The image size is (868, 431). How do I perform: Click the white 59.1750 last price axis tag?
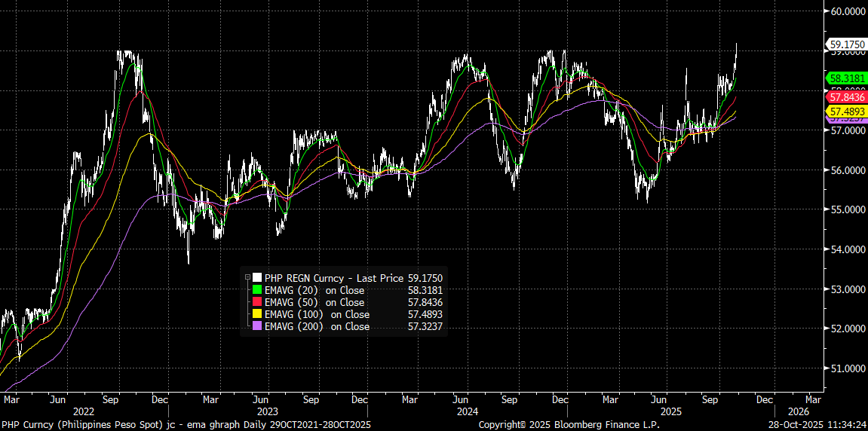[x=846, y=44]
